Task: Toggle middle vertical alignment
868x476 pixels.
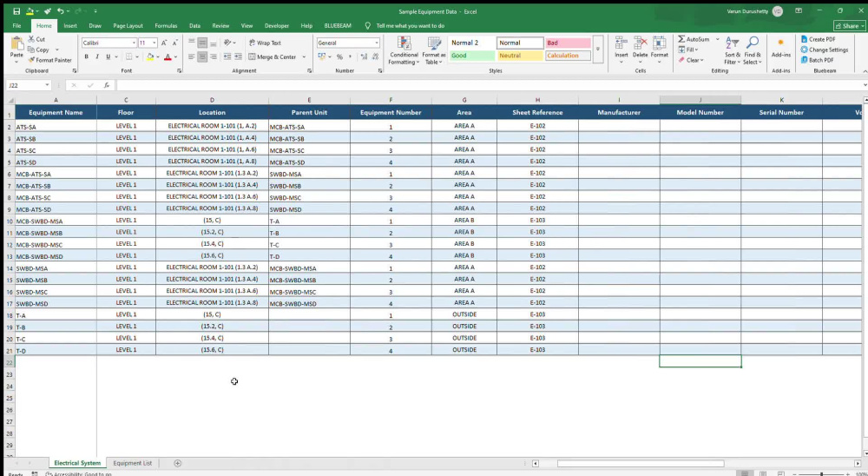Action: (x=202, y=43)
